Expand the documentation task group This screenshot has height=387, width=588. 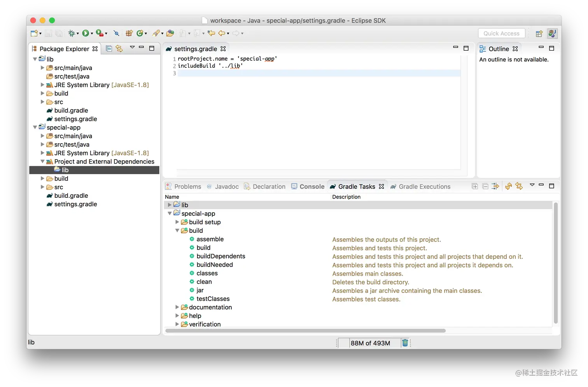tap(177, 307)
